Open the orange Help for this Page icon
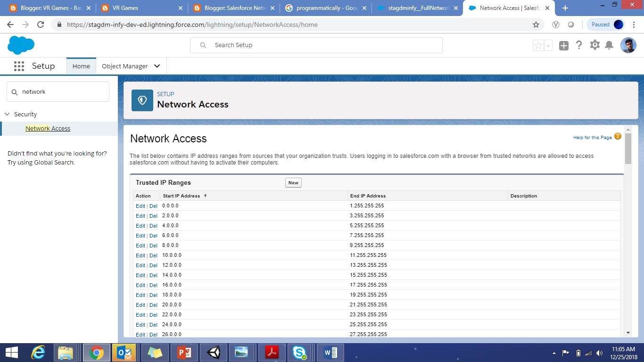644x362 pixels. pos(618,137)
